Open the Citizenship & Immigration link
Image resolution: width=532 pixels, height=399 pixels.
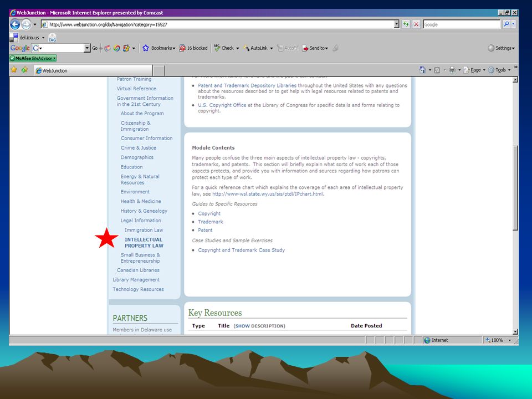(135, 126)
